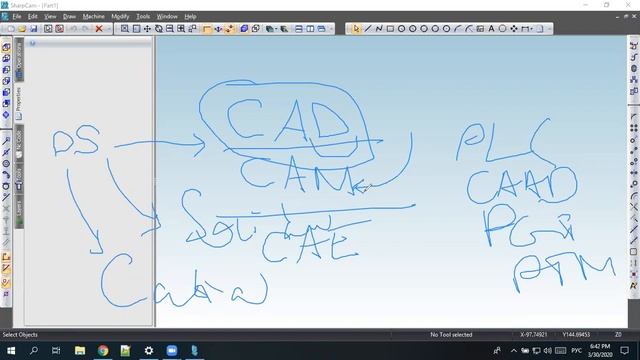The image size is (640, 360).
Task: Open the Modify menu
Action: [120, 17]
